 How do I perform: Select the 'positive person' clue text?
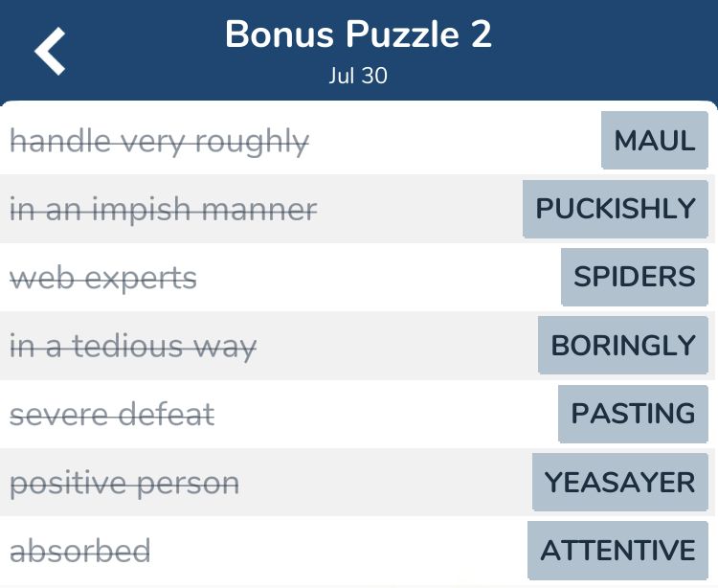tap(124, 484)
